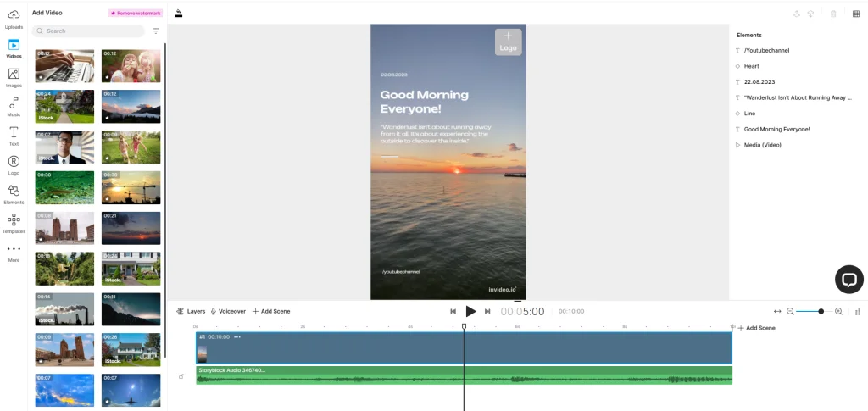Select the Storyblock Audio track
Screen dimensions: 868x411
click(464, 375)
